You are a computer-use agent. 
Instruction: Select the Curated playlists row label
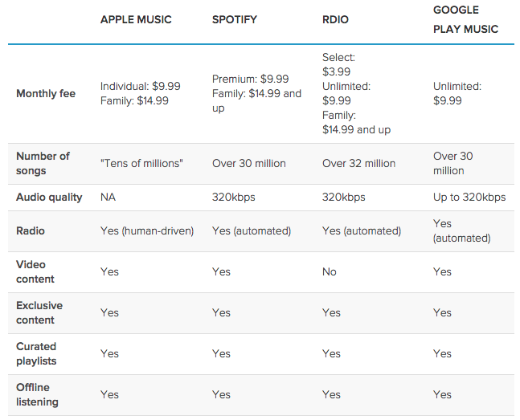click(36, 353)
